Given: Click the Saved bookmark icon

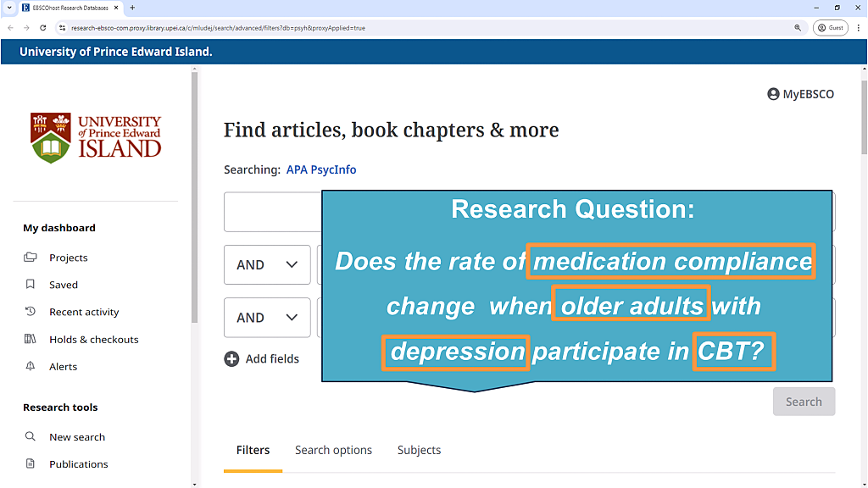Looking at the screenshot, I should [x=31, y=285].
